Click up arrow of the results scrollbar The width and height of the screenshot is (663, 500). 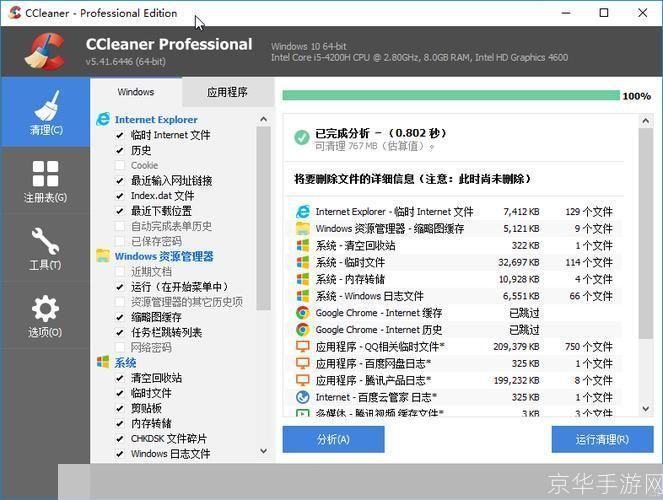point(646,121)
